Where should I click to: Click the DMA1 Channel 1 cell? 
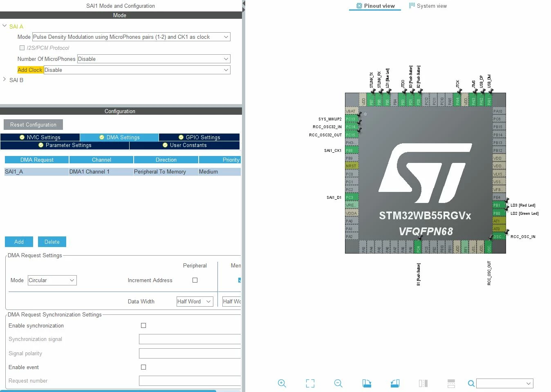click(x=101, y=172)
